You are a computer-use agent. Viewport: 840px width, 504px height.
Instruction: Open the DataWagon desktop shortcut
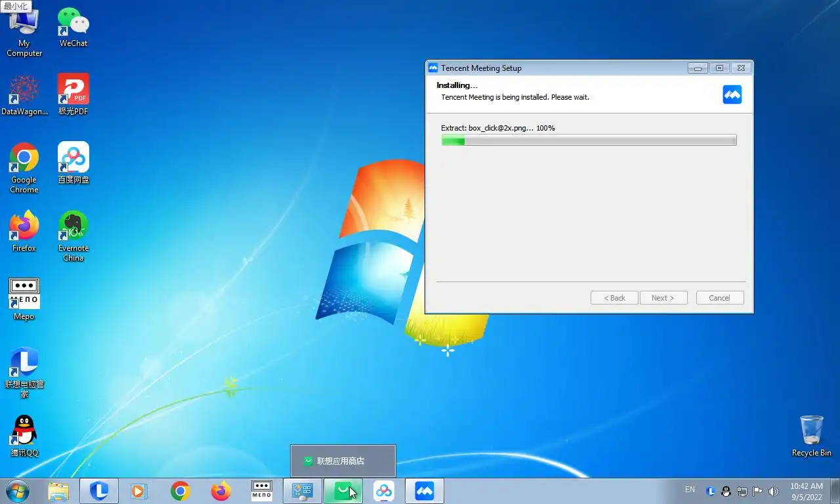(24, 95)
